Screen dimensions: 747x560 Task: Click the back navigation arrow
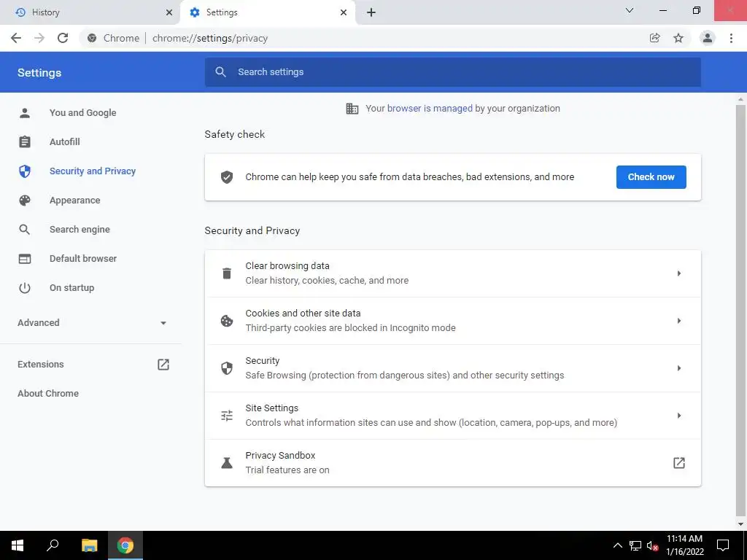pyautogui.click(x=16, y=38)
